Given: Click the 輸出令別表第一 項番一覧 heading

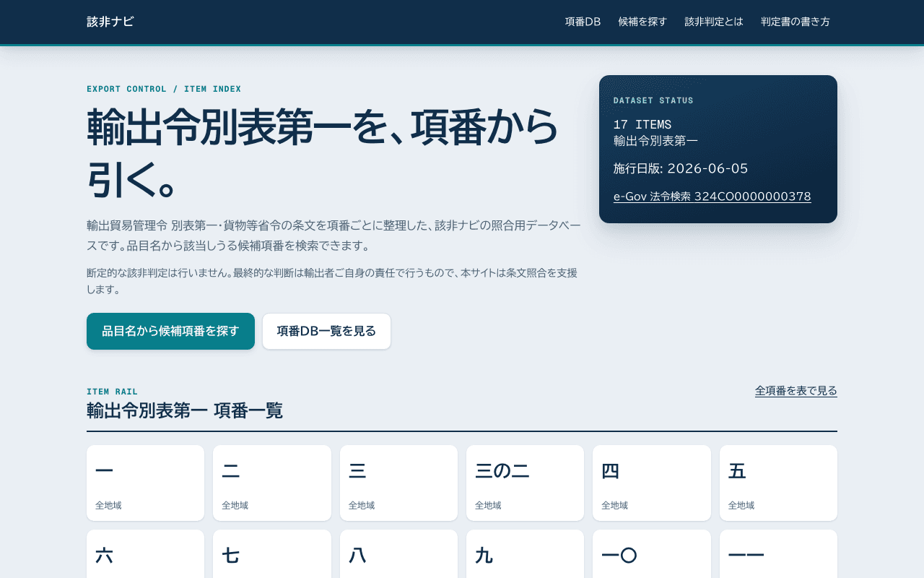Looking at the screenshot, I should (185, 411).
